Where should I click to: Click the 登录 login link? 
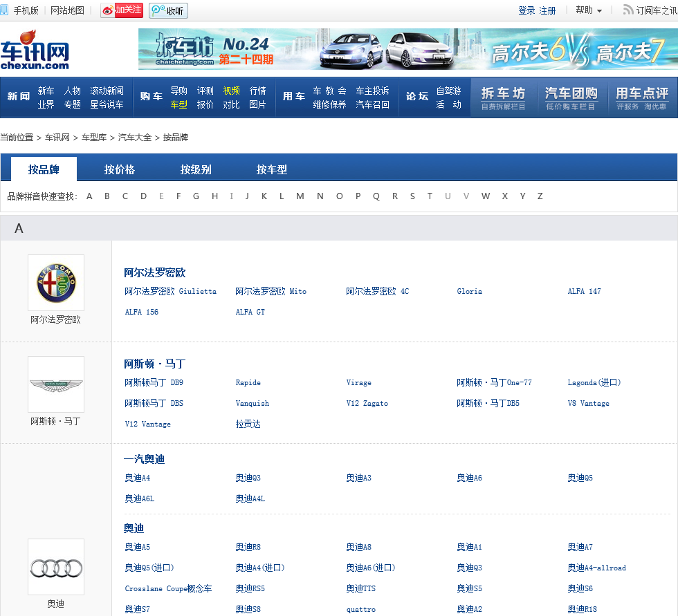pyautogui.click(x=526, y=10)
